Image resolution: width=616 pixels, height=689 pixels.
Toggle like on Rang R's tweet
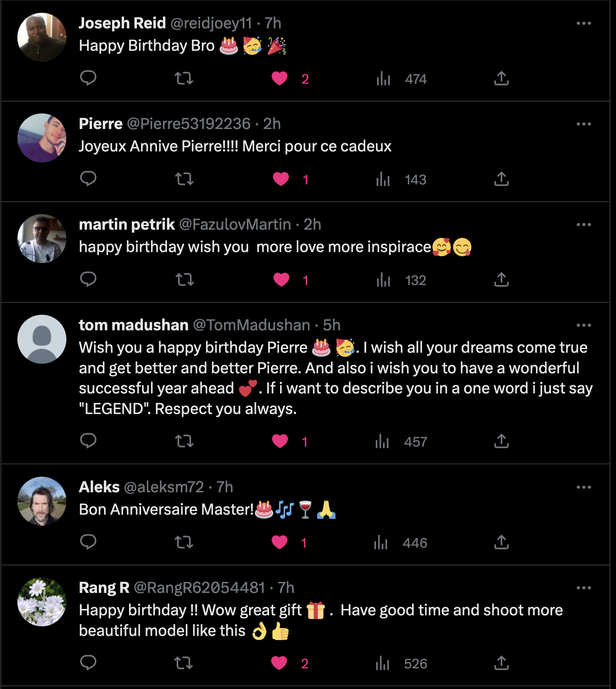pos(279,663)
